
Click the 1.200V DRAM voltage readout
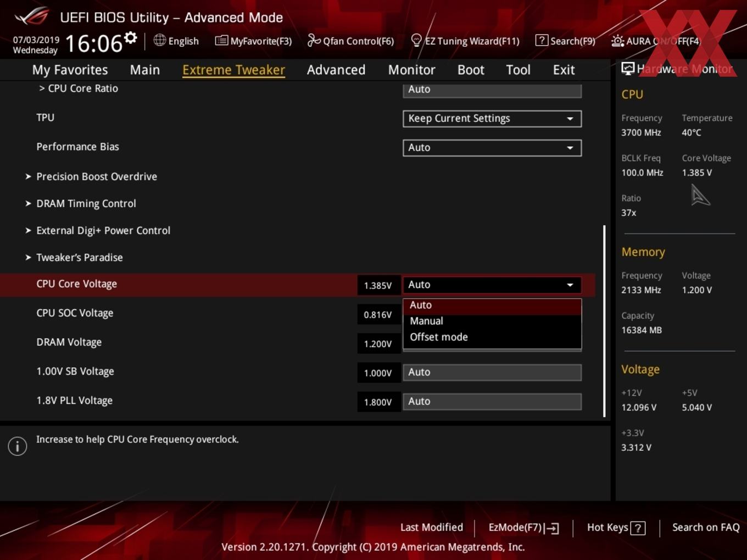click(x=378, y=344)
